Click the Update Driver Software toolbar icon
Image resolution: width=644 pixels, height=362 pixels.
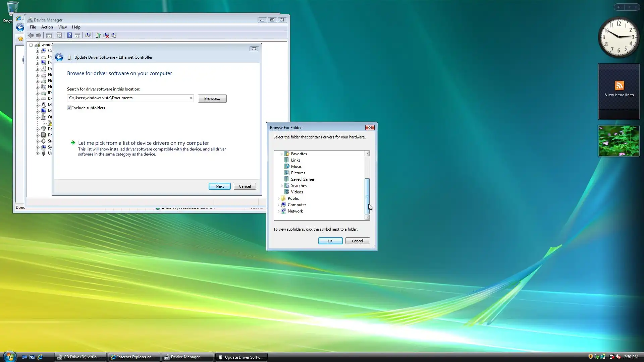[x=98, y=35]
